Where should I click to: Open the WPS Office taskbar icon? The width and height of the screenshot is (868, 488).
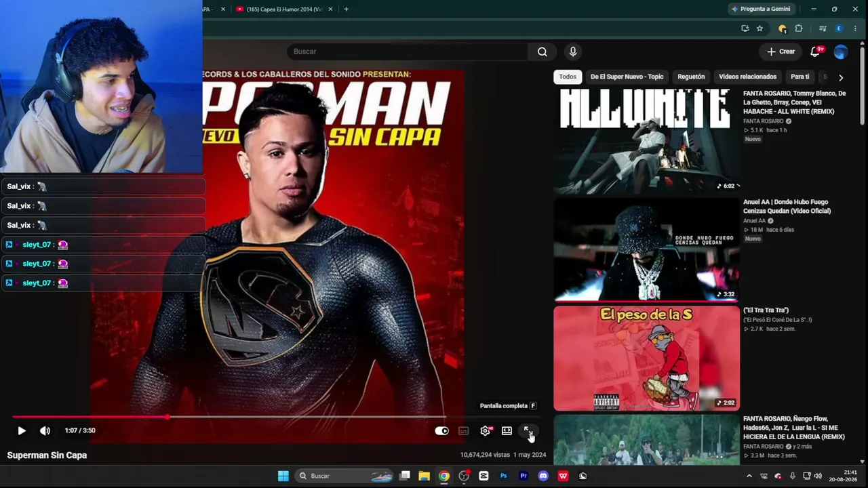(563, 476)
